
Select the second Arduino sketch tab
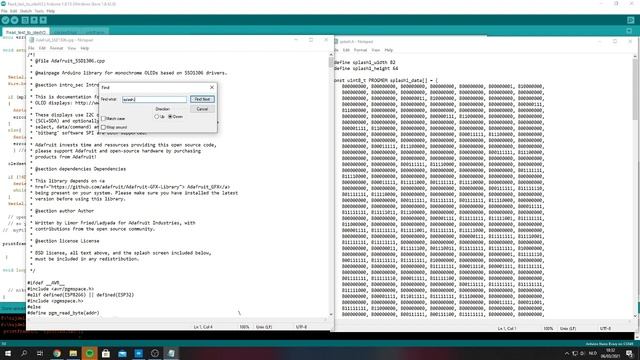65,32
